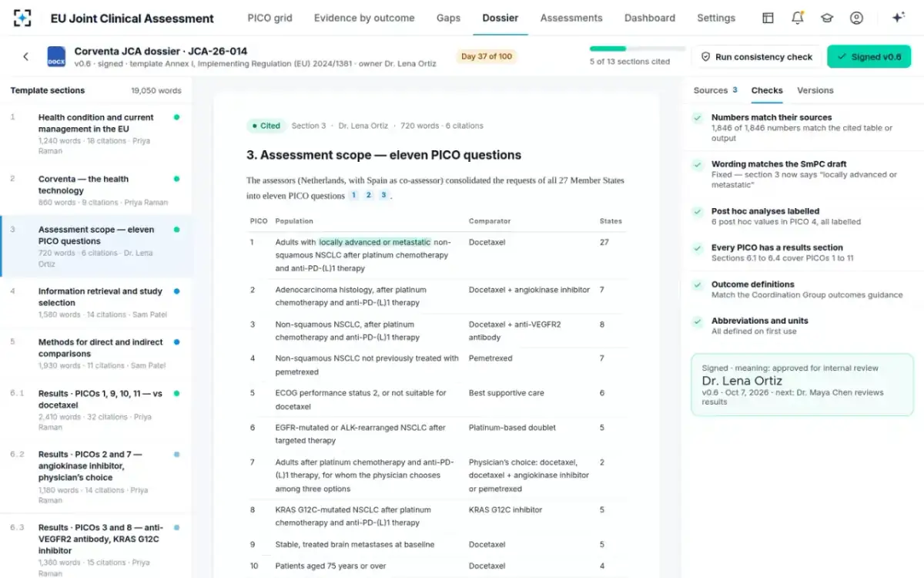
Task: Select section 1 Health condition and current management
Action: pyautogui.click(x=96, y=134)
